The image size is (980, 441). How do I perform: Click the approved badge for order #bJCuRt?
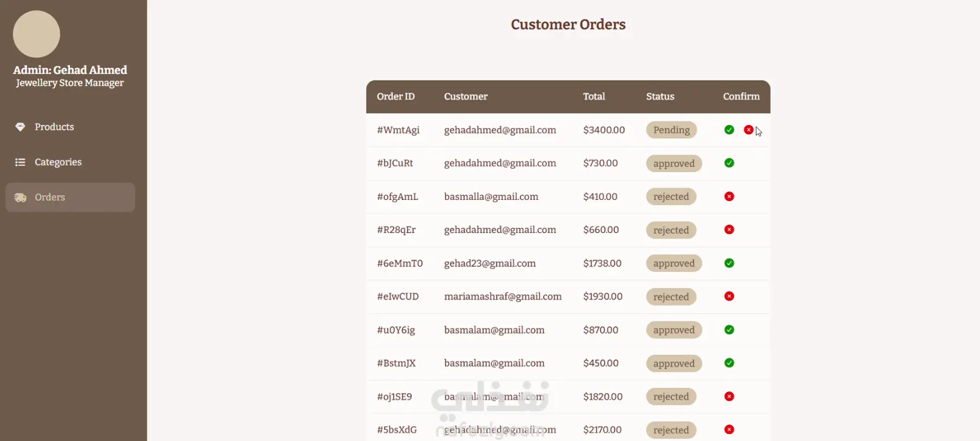point(674,163)
